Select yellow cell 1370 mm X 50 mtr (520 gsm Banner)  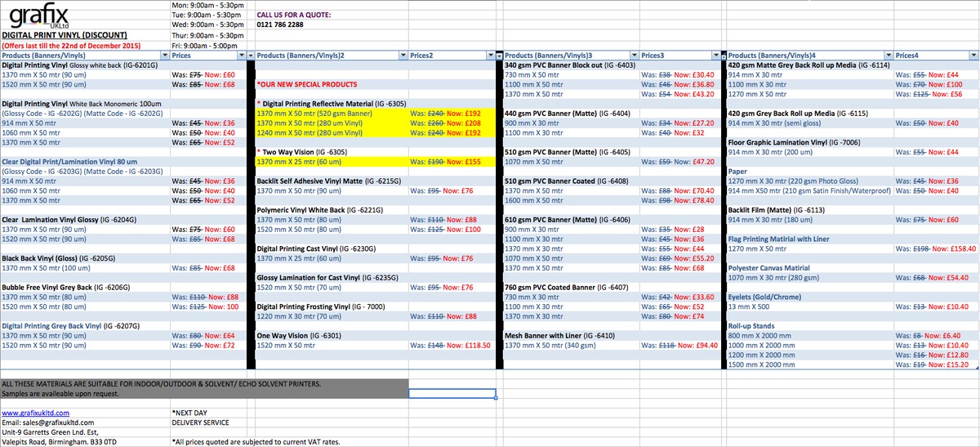tap(331, 114)
